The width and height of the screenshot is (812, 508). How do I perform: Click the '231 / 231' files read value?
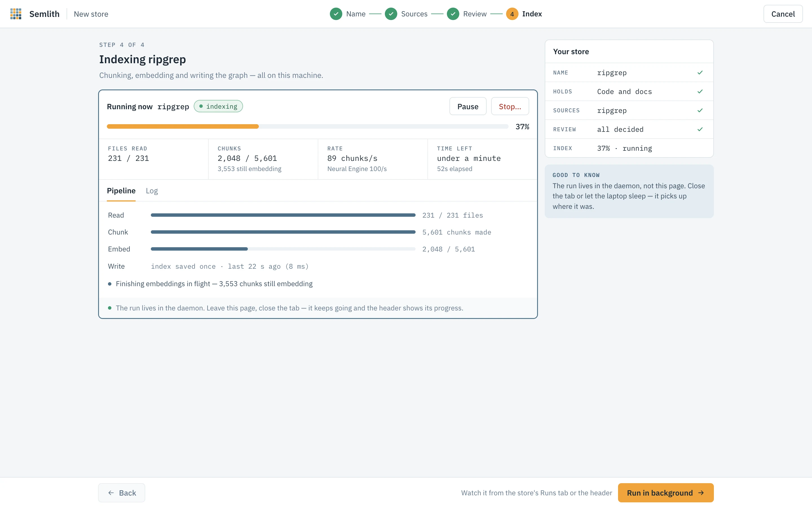128,158
